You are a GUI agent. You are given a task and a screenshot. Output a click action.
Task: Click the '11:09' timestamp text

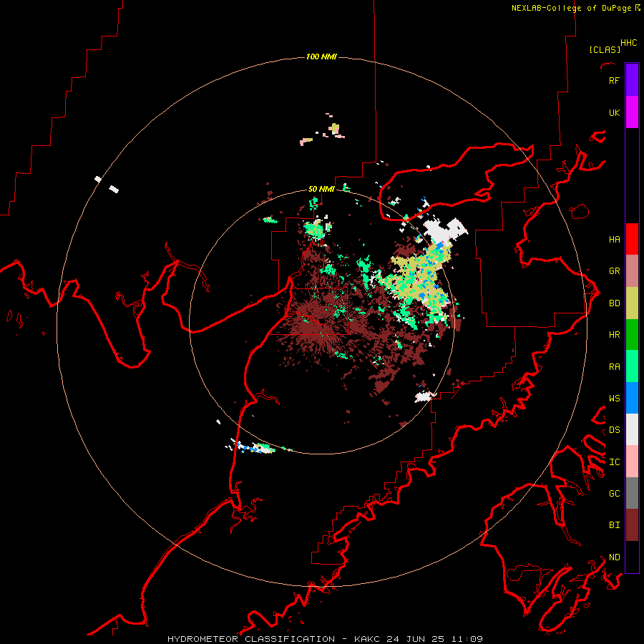pyautogui.click(x=467, y=639)
